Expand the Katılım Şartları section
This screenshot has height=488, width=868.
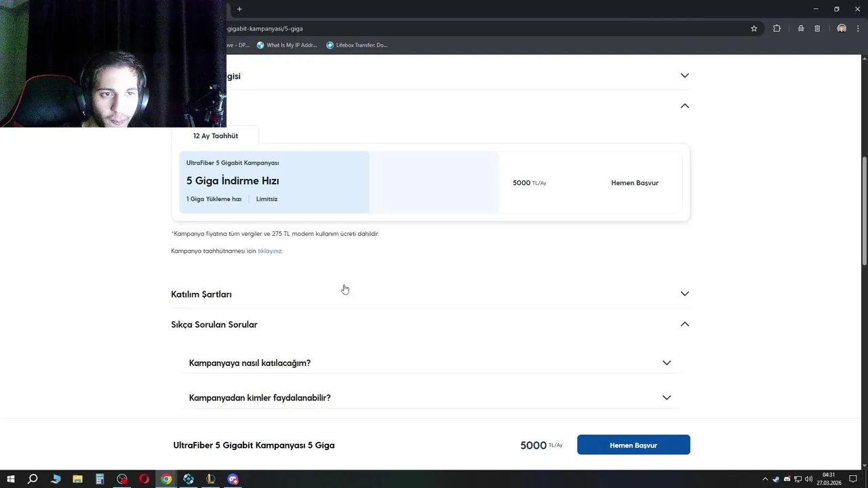pyautogui.click(x=431, y=294)
